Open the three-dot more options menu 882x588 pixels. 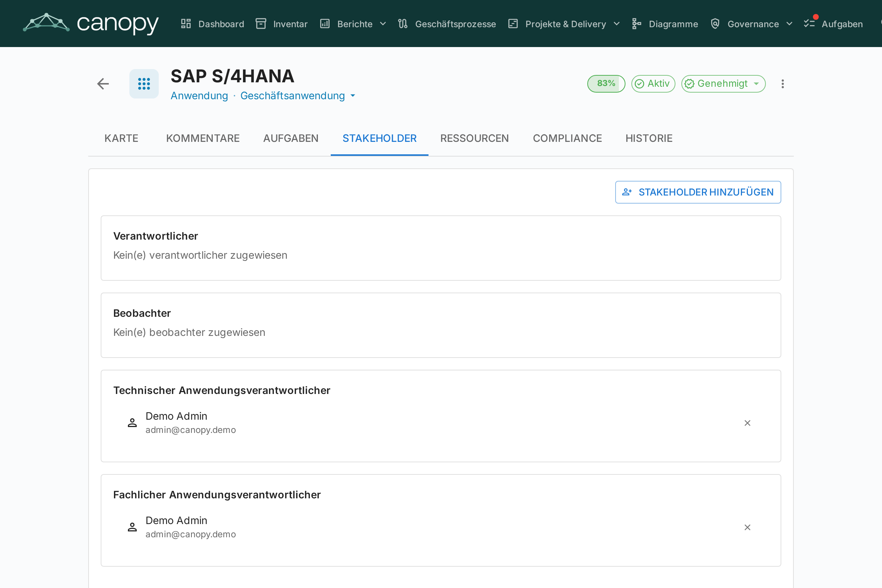pos(783,84)
